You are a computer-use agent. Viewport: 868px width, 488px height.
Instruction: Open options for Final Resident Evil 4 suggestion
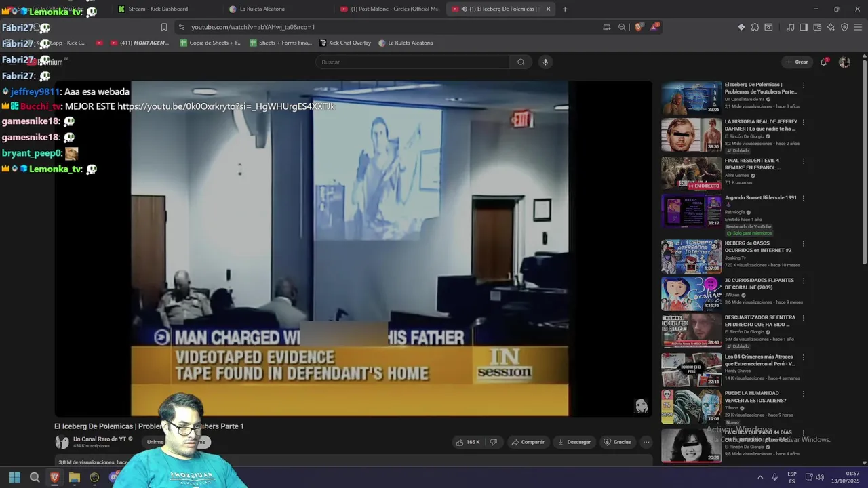pos(804,161)
